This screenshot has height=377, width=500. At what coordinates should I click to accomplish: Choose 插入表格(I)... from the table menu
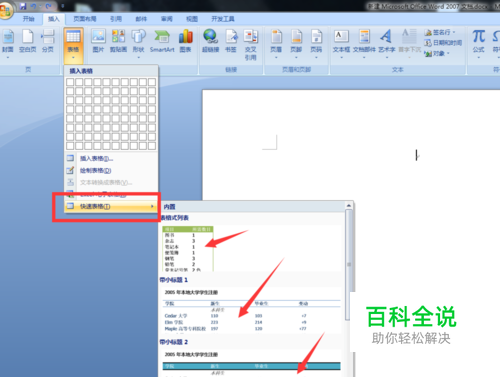click(111, 159)
